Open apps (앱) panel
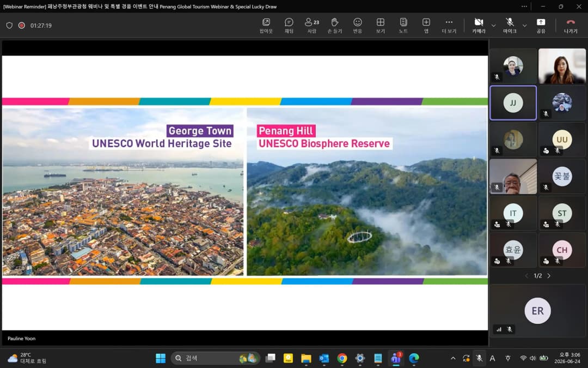The height and width of the screenshot is (368, 588). (426, 26)
